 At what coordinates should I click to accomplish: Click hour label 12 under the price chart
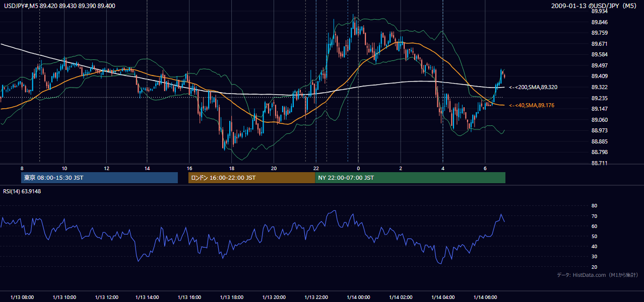[x=106, y=168]
